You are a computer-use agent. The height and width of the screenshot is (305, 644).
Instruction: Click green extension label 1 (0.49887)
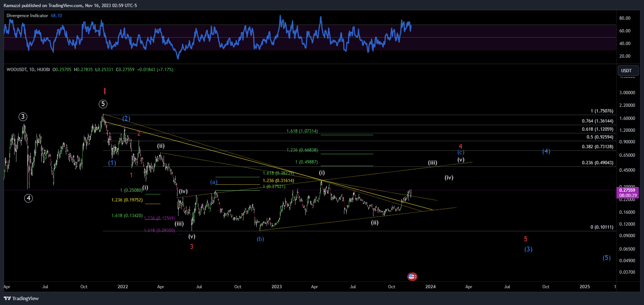pyautogui.click(x=307, y=162)
